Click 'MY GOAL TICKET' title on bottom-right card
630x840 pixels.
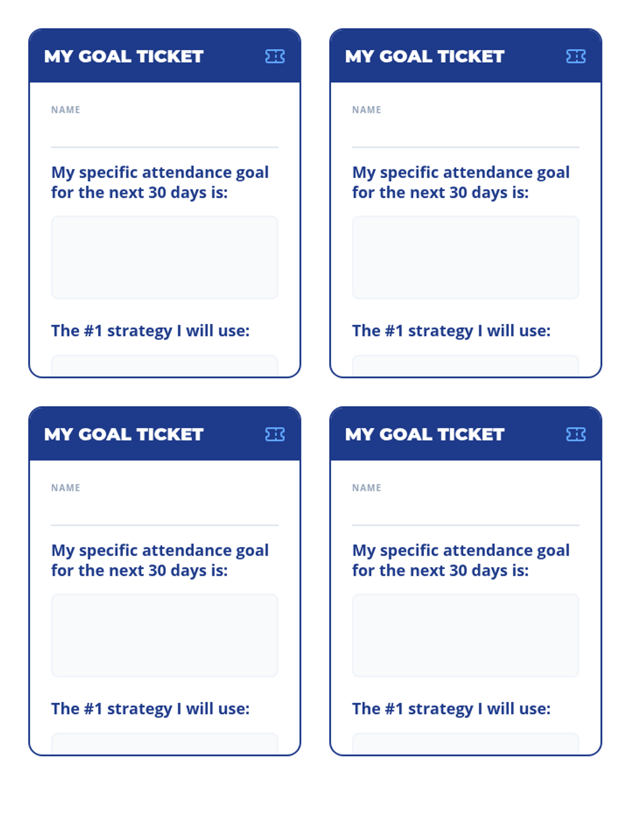coord(425,434)
